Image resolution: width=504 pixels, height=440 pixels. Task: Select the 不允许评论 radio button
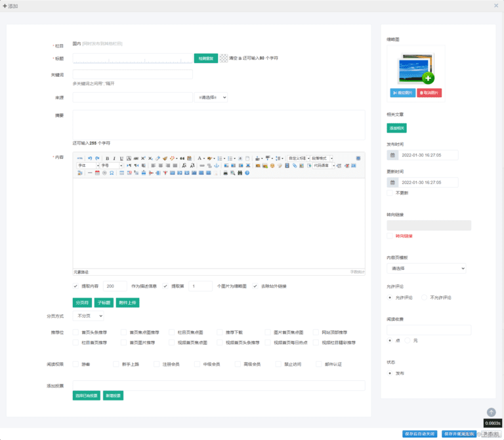point(424,297)
